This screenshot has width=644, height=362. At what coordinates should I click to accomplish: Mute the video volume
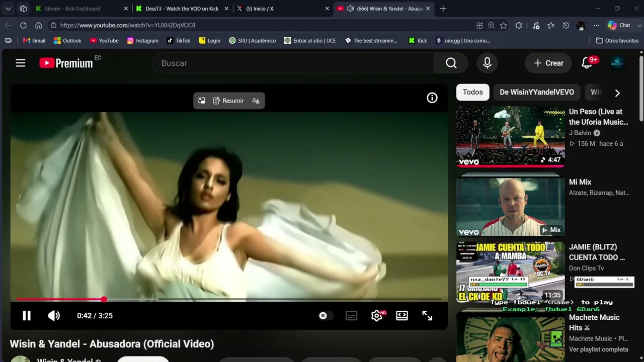tap(54, 316)
